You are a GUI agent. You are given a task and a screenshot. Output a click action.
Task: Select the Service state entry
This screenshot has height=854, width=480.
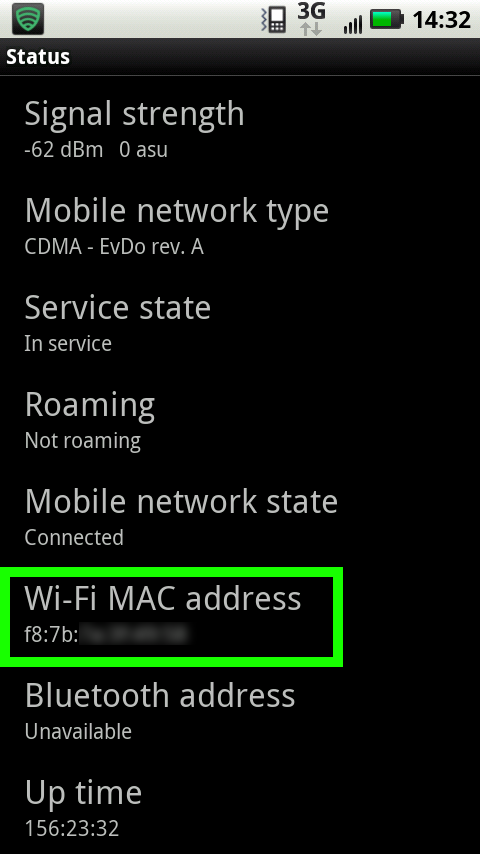click(240, 322)
